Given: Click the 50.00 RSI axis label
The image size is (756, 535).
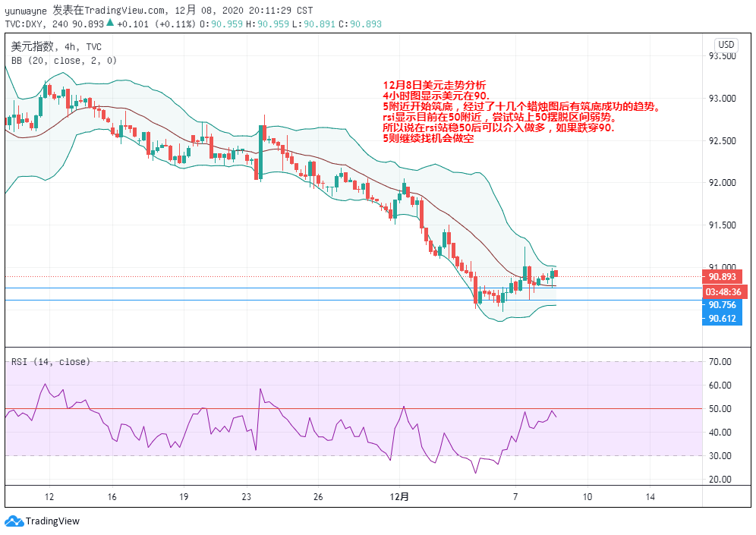Looking at the screenshot, I should (720, 409).
